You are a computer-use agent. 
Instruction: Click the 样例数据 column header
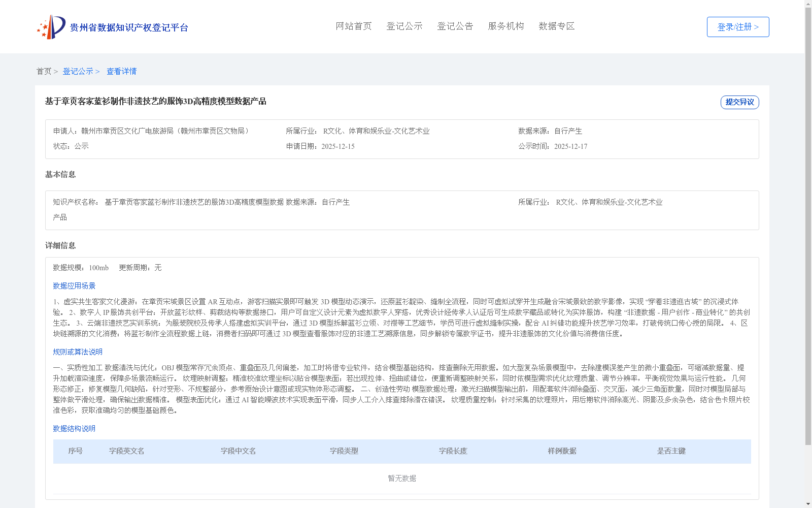[x=562, y=451]
